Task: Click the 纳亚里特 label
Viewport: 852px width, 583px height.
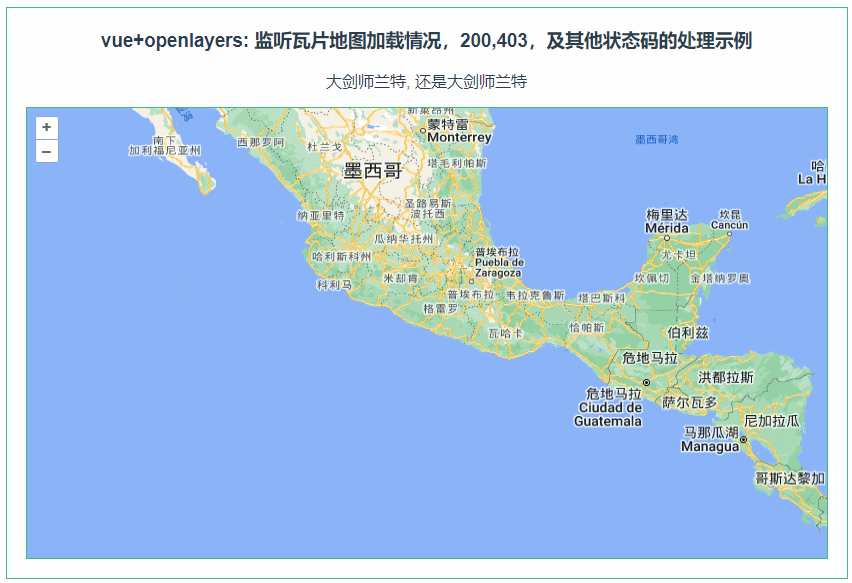Action: pyautogui.click(x=321, y=215)
